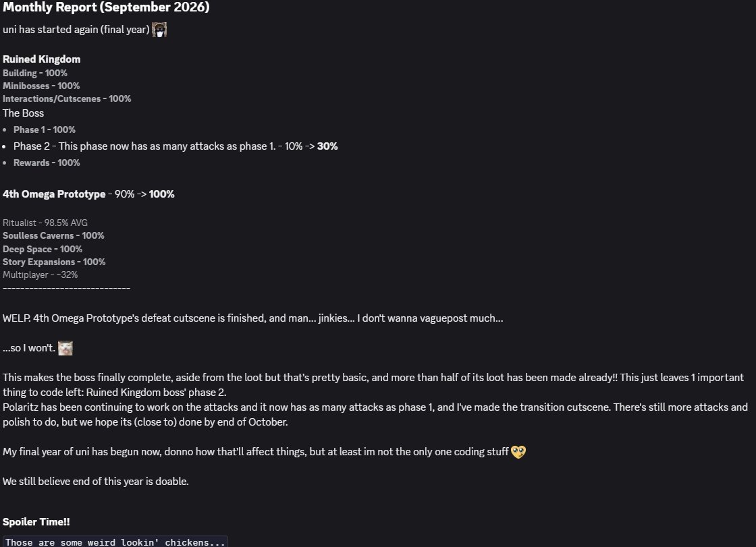Click the 'weird lookin' chickens' code block
The image size is (756, 547).
point(115,542)
